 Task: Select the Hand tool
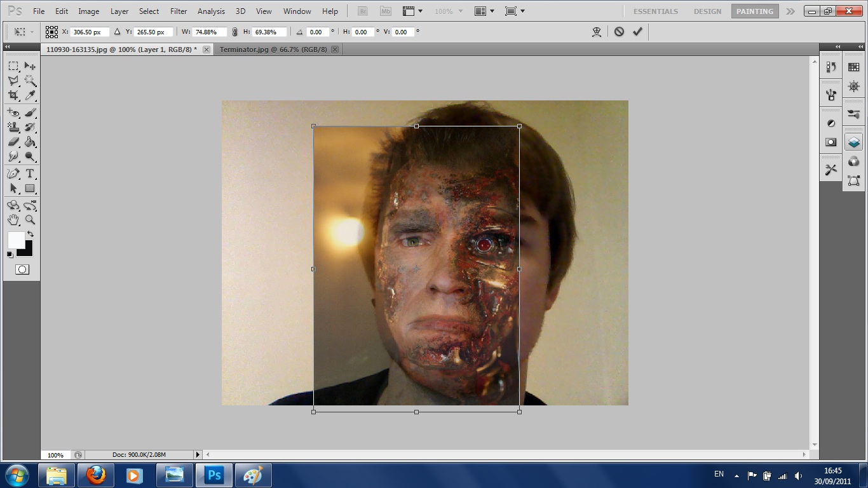point(13,220)
